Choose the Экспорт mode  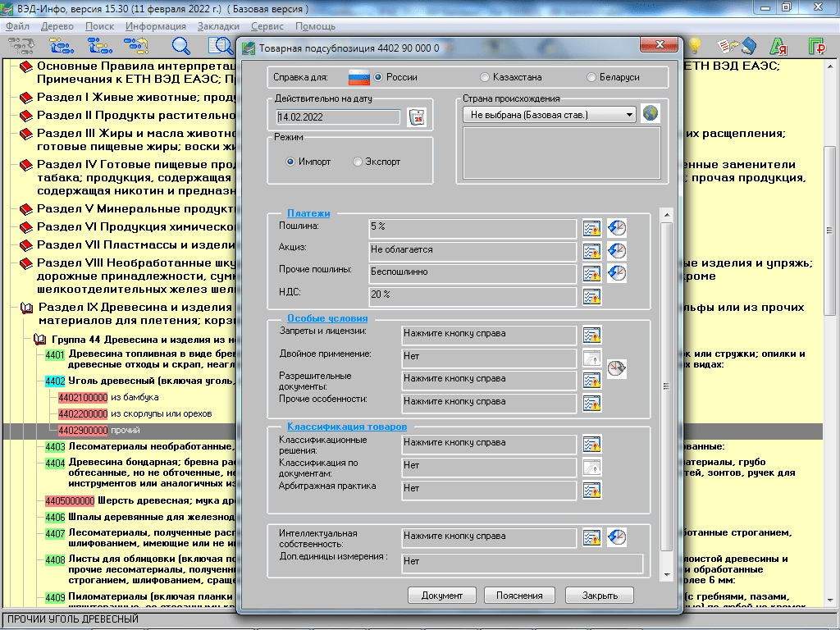click(358, 162)
